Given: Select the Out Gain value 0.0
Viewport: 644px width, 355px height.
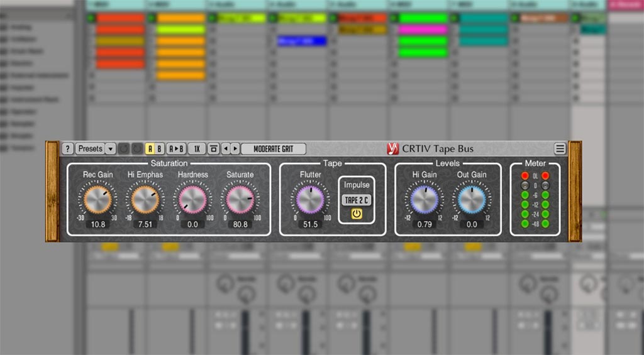Looking at the screenshot, I should coord(472,224).
